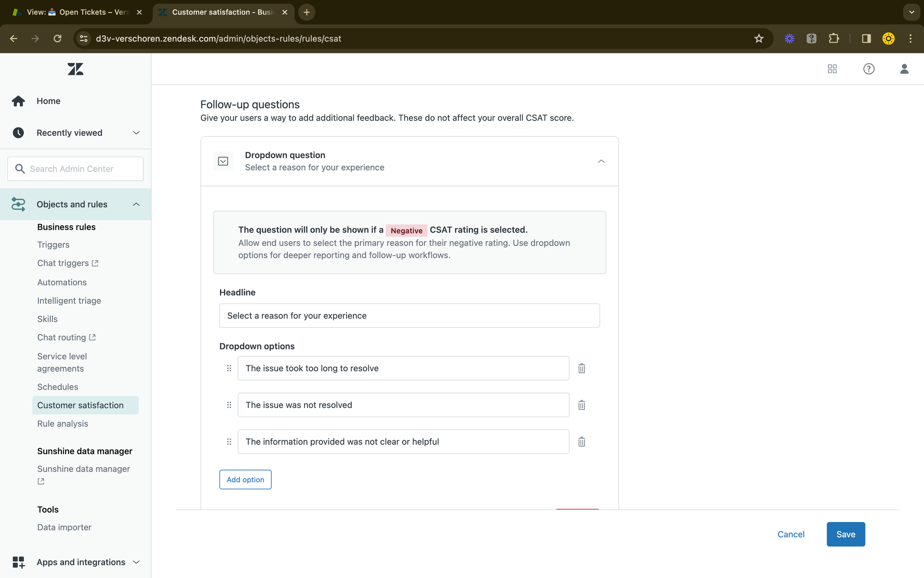Viewport: 924px width, 578px height.
Task: Click the Add option button
Action: click(245, 480)
